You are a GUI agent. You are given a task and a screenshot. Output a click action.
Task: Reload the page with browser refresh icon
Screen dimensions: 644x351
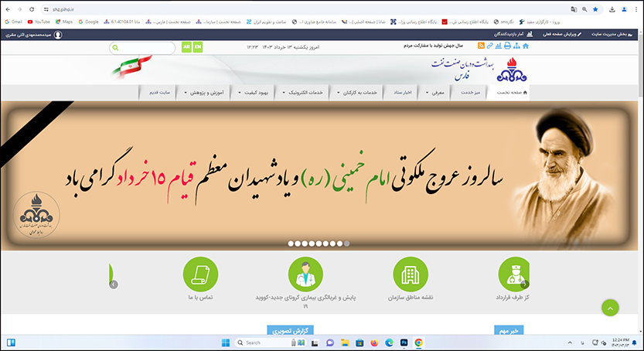click(x=32, y=9)
